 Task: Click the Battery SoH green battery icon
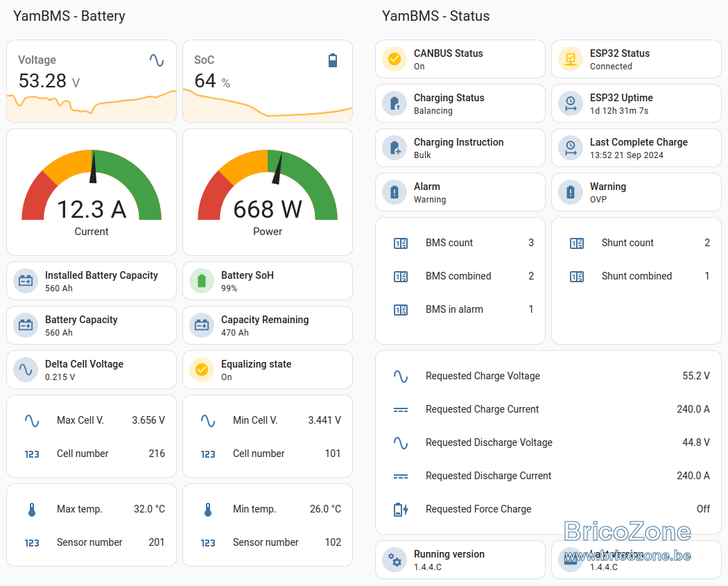[x=202, y=281]
